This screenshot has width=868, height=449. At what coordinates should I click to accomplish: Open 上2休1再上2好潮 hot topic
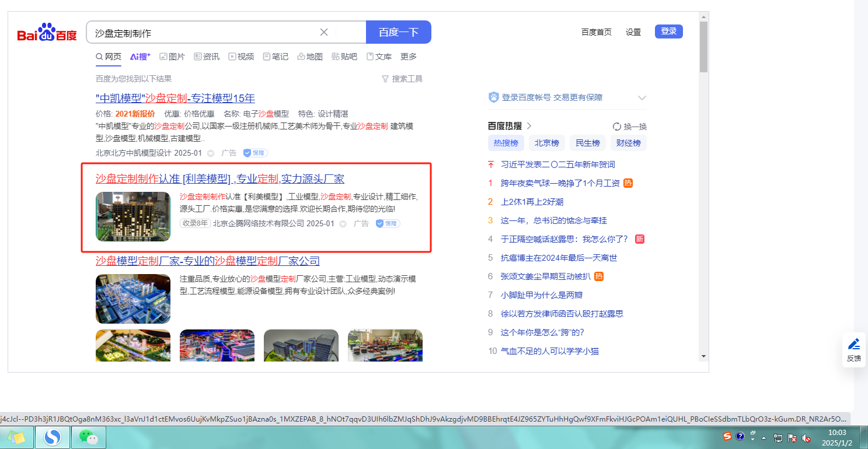pos(532,202)
